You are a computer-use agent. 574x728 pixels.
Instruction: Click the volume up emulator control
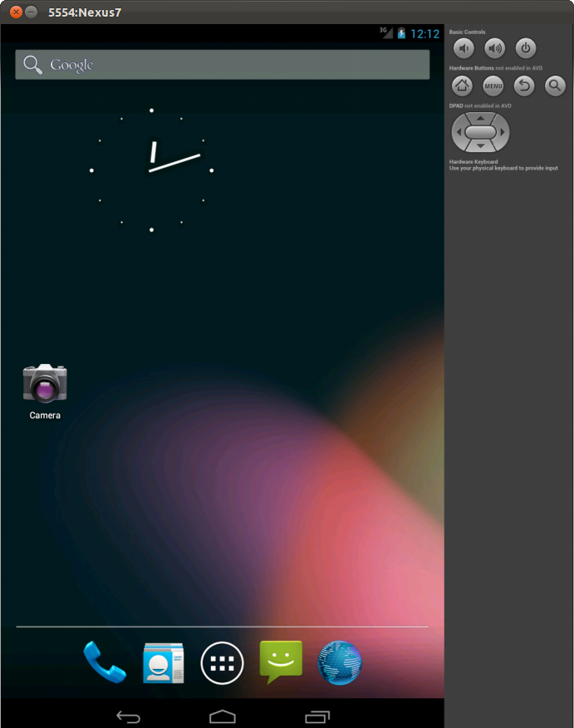494,48
